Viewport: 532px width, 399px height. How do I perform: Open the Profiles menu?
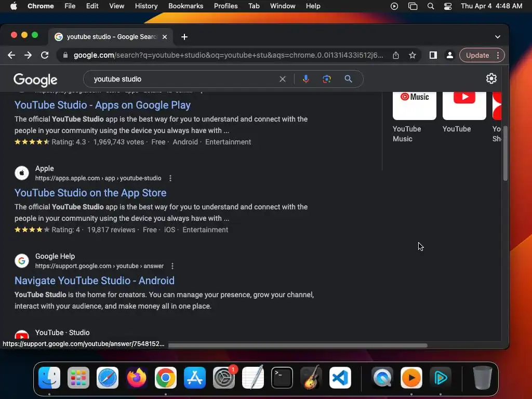(225, 6)
